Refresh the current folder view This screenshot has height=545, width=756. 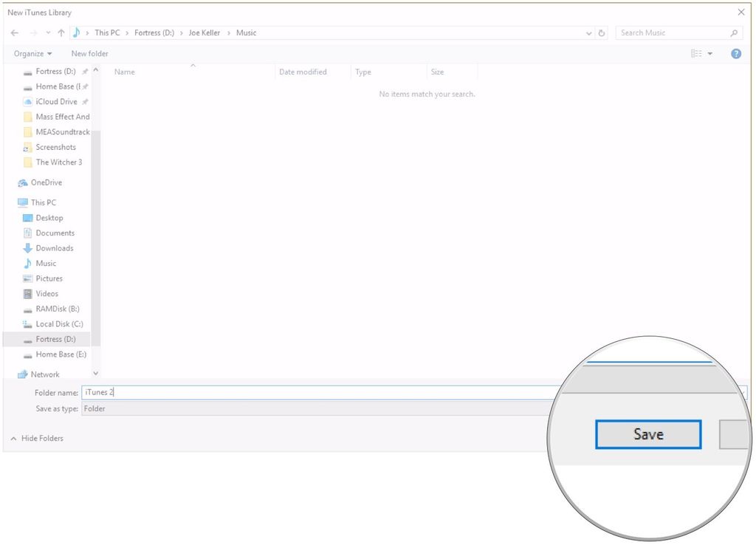(602, 32)
